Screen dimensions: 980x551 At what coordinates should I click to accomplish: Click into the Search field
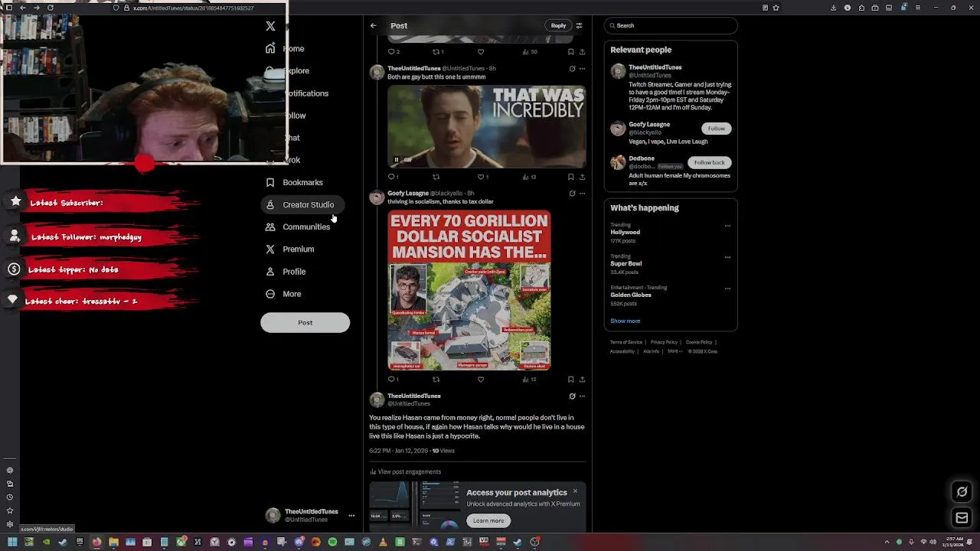[x=671, y=25]
